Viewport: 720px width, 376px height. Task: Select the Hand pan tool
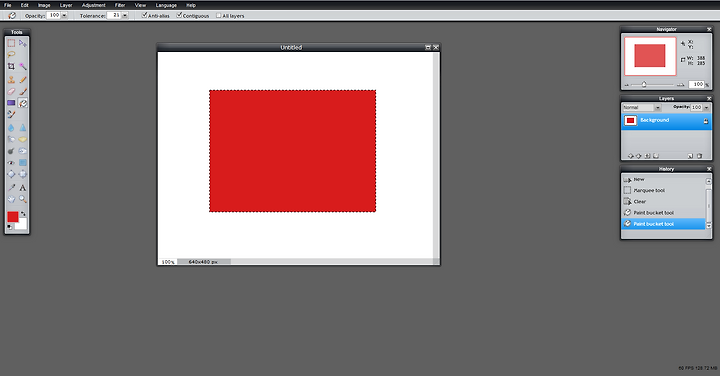11,199
